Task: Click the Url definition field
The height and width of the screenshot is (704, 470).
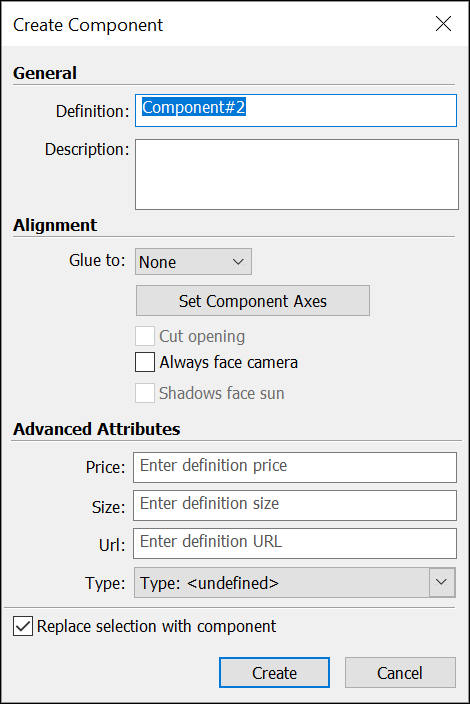Action: pos(295,544)
